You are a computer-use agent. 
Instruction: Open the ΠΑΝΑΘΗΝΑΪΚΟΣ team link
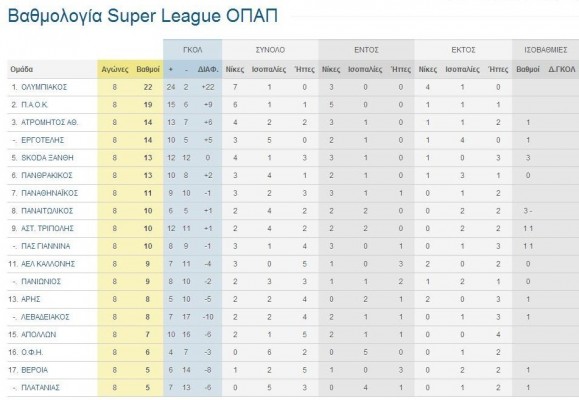point(49,193)
